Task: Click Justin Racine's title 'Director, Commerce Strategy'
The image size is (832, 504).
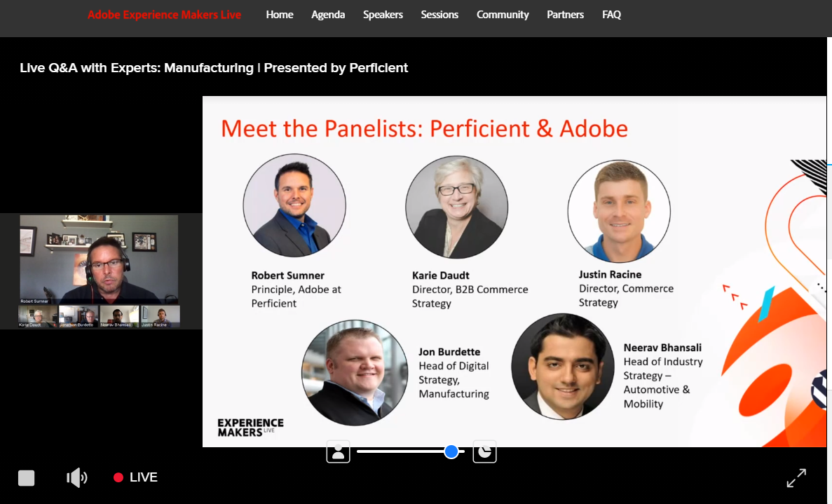Action: 626,296
